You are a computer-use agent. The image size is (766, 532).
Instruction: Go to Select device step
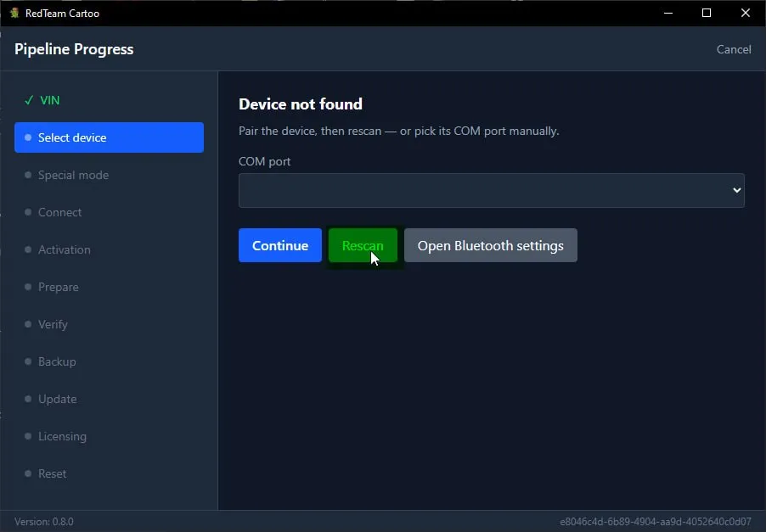click(109, 137)
